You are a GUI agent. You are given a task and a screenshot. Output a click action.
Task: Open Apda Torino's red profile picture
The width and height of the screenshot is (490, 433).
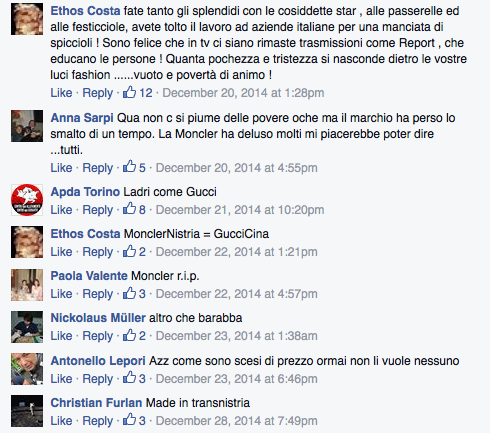point(27,200)
